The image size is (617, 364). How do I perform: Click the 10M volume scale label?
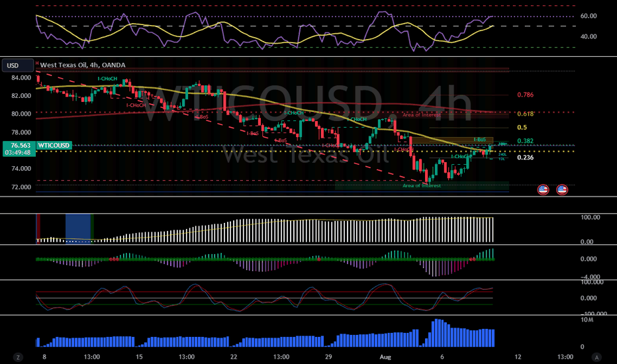tap(587, 320)
